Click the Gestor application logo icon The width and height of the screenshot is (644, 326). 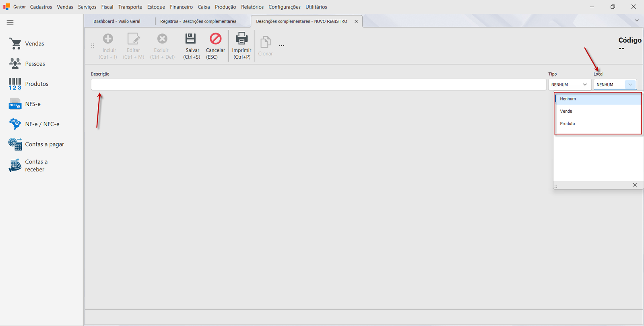click(x=6, y=7)
